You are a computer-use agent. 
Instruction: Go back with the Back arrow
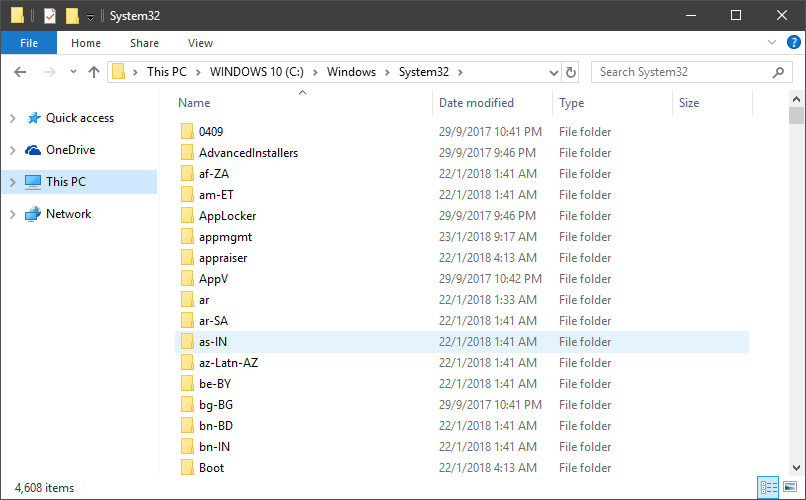click(x=20, y=72)
